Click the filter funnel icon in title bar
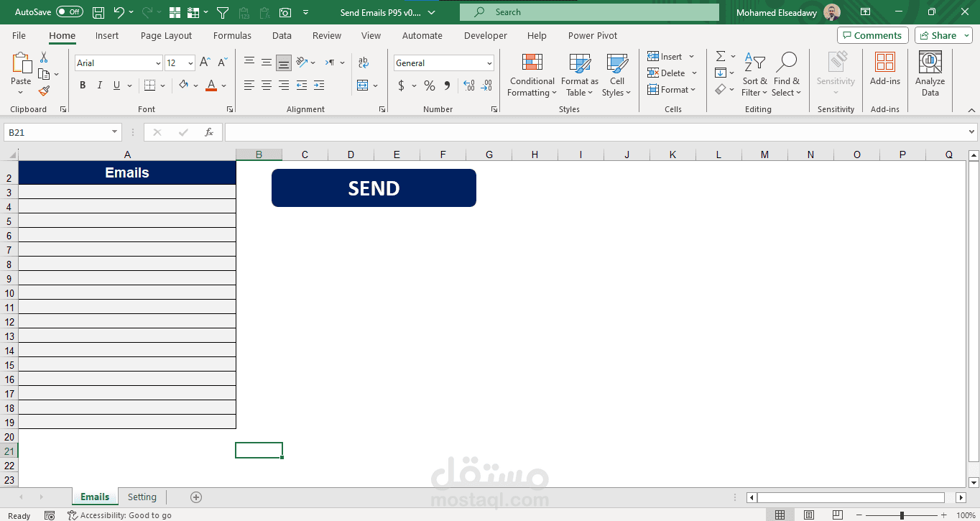This screenshot has width=980, height=521. coord(223,12)
